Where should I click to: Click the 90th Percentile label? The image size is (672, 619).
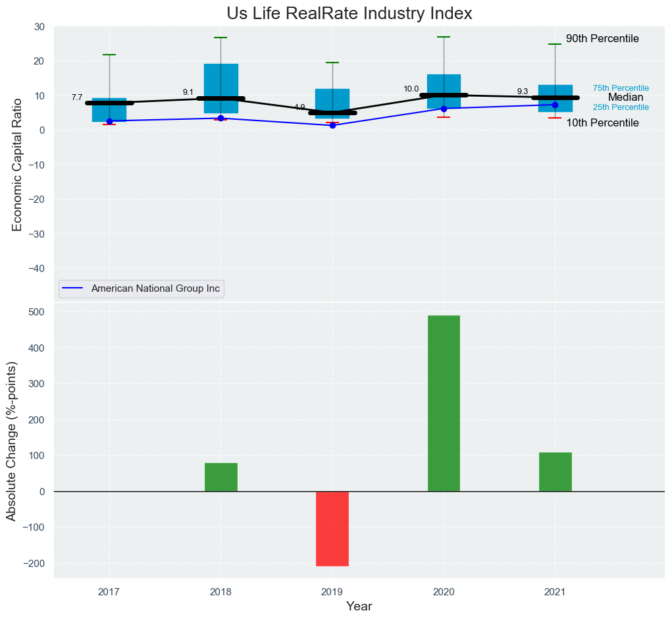602,39
